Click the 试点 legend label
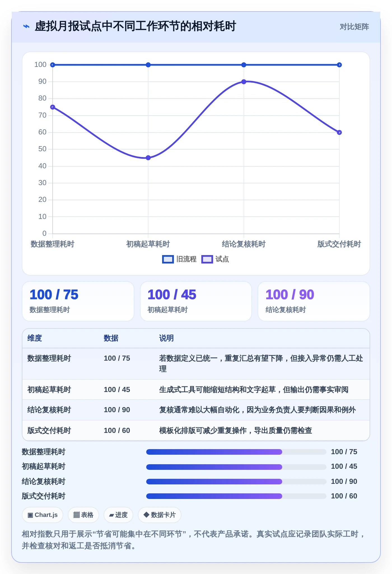Screen dimensions: 392x574 click(x=222, y=259)
